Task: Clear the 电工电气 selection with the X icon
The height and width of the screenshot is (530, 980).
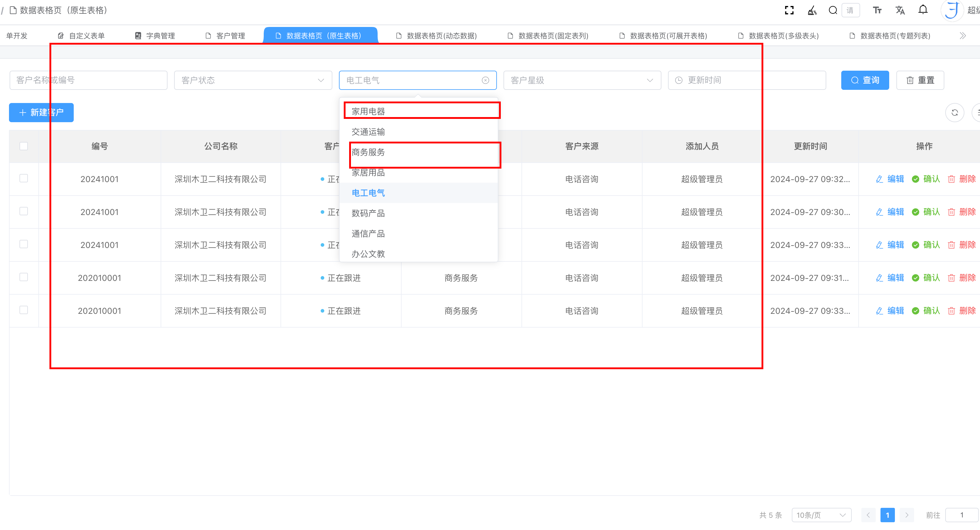Action: (x=485, y=80)
